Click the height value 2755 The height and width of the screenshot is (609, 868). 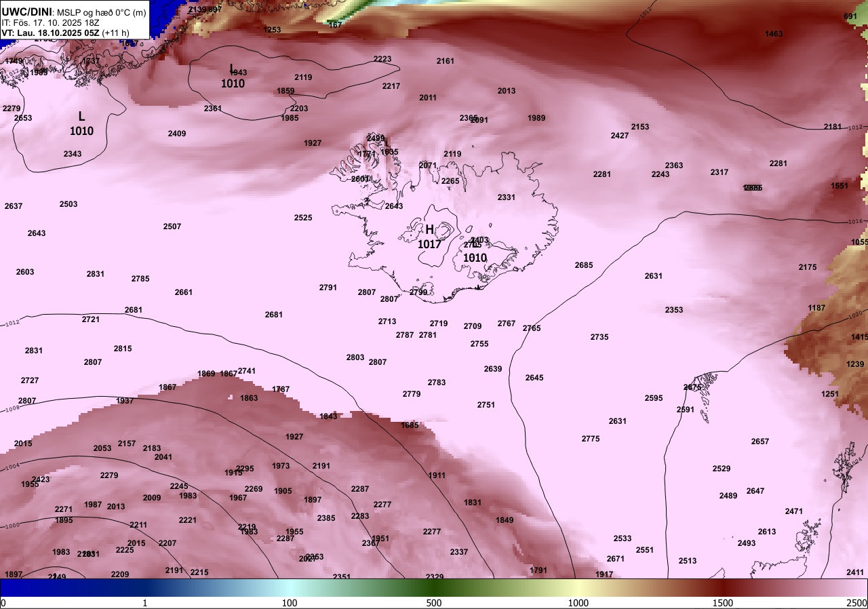pos(479,345)
